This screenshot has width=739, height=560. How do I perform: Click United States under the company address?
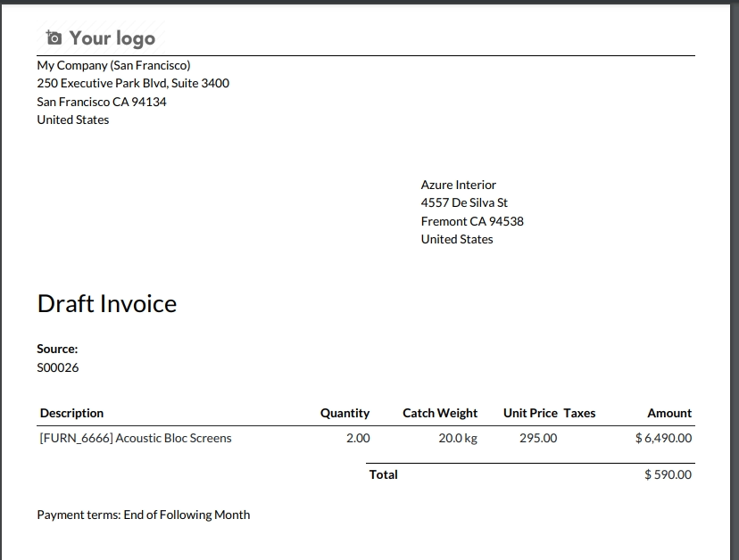73,119
